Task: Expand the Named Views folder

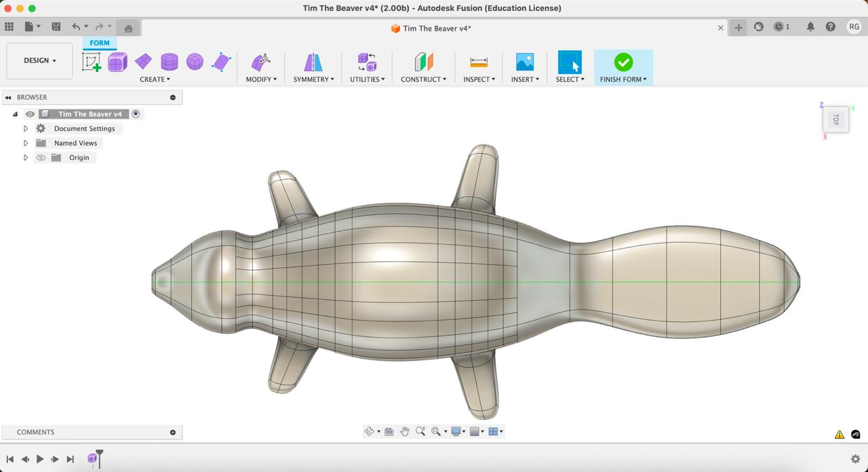Action: 26,143
